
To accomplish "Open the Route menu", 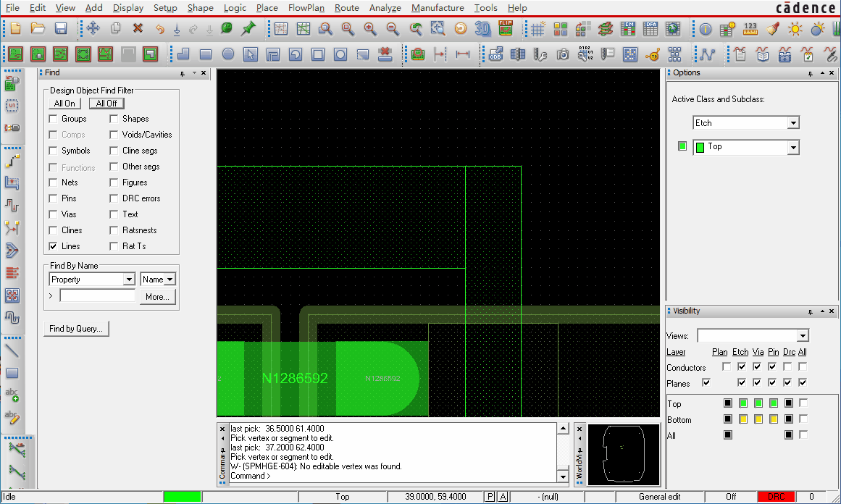I will (x=346, y=8).
